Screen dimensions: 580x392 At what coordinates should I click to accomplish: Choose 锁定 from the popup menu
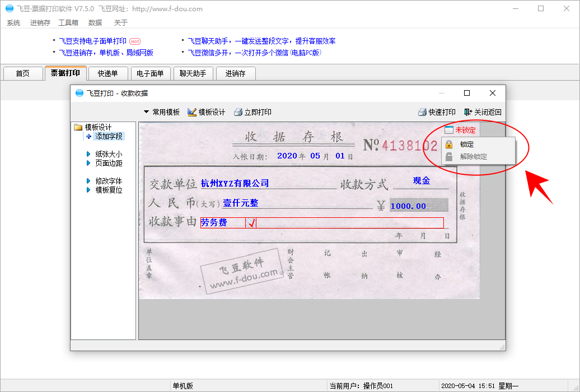(x=478, y=144)
